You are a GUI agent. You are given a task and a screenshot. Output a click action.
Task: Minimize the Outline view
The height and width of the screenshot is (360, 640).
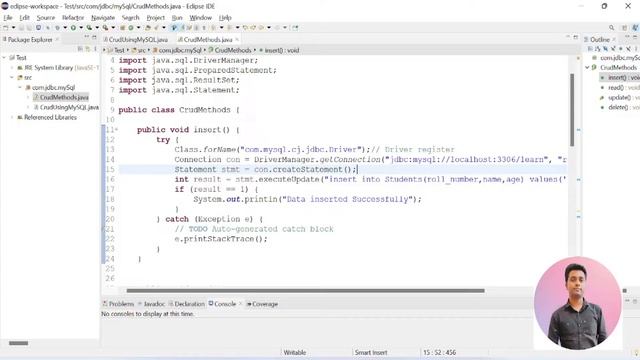[627, 36]
